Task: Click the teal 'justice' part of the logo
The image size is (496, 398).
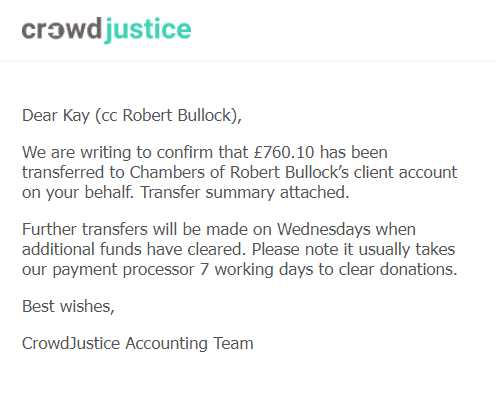Action: coord(148,30)
